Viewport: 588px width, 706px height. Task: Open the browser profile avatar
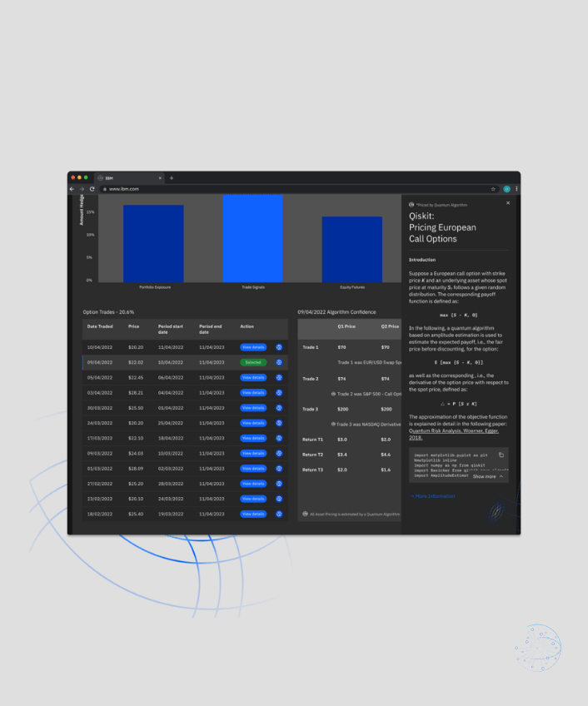coord(506,189)
